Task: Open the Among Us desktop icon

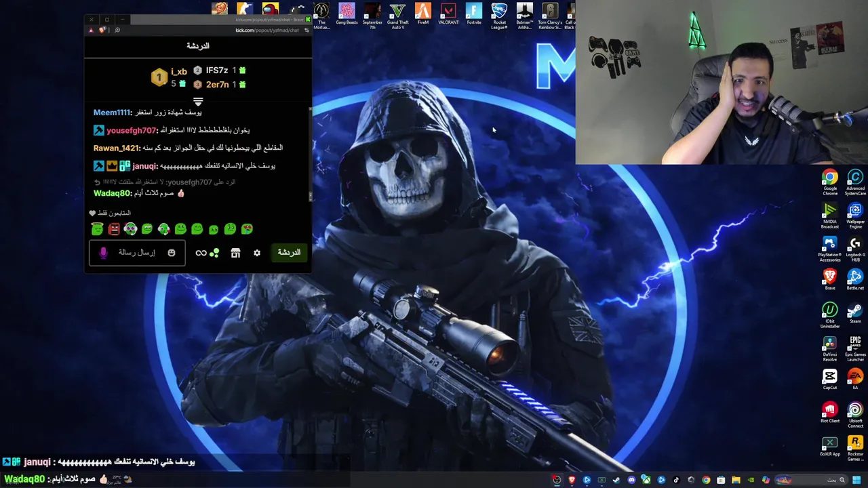Action: [270, 9]
